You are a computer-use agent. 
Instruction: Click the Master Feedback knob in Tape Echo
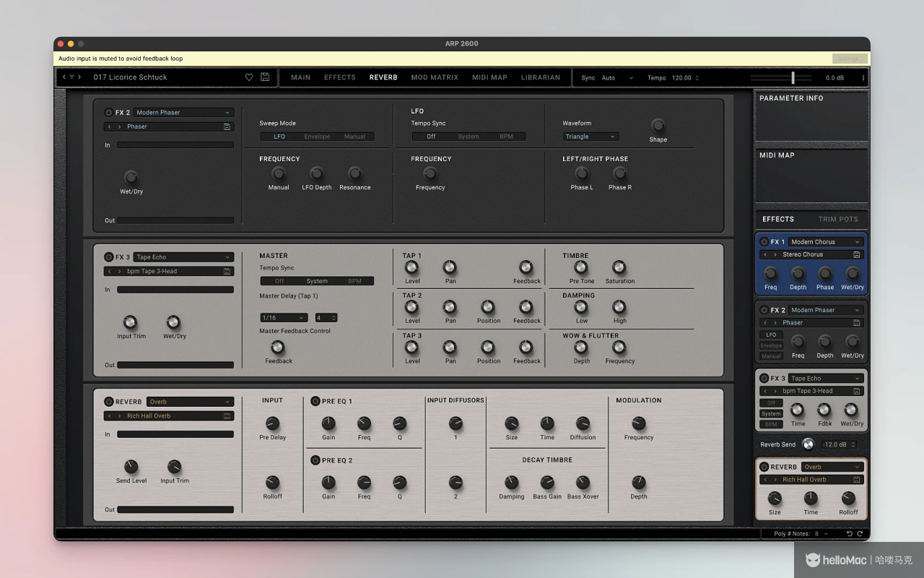pyautogui.click(x=278, y=348)
